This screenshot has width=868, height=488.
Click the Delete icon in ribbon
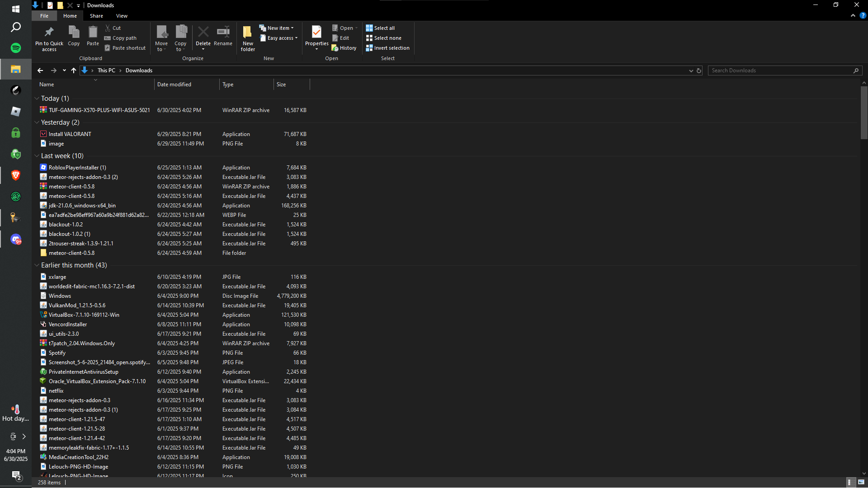point(203,33)
